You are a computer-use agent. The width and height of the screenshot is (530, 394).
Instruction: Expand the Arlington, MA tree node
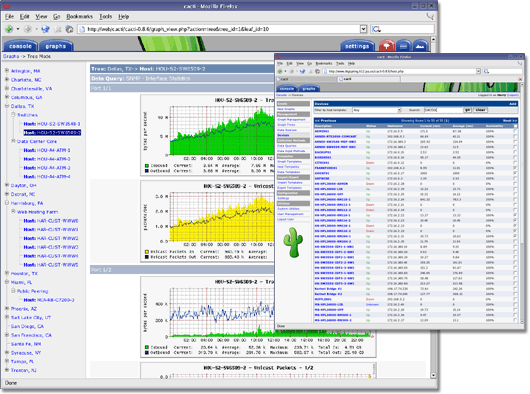pyautogui.click(x=7, y=71)
